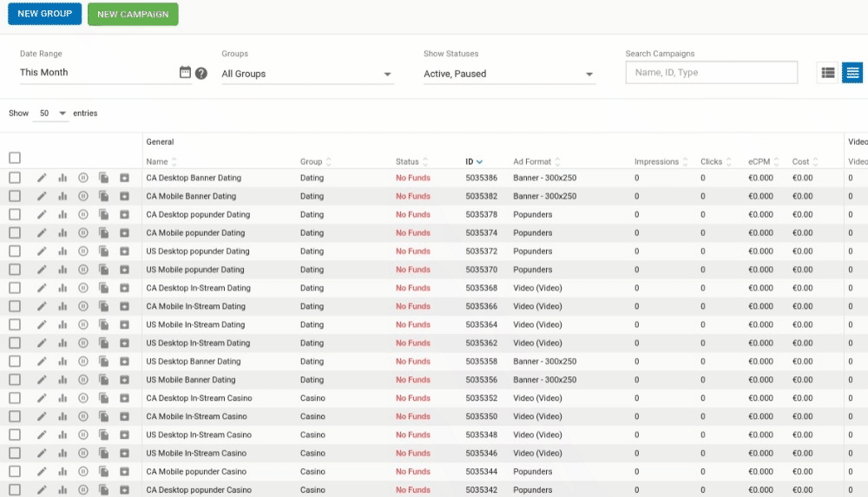The width and height of the screenshot is (868, 497).
Task: Archive the US Desktop popunder Dating campaign
Action: click(x=124, y=252)
